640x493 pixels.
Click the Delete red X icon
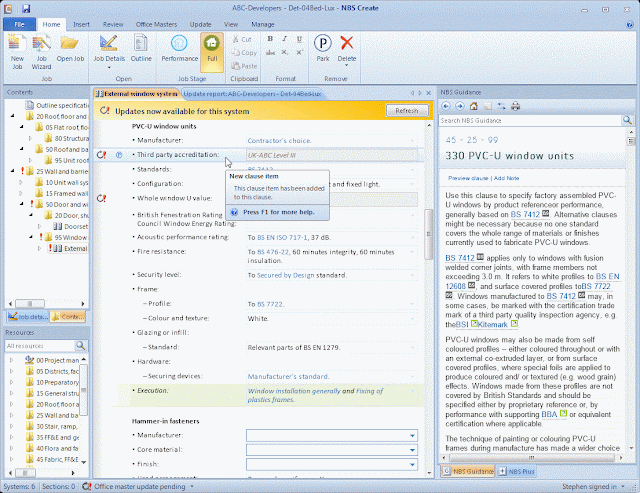(x=347, y=43)
